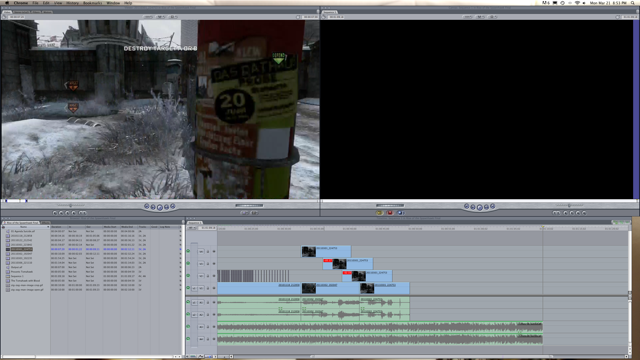Click the Media Start column header

click(x=110, y=227)
